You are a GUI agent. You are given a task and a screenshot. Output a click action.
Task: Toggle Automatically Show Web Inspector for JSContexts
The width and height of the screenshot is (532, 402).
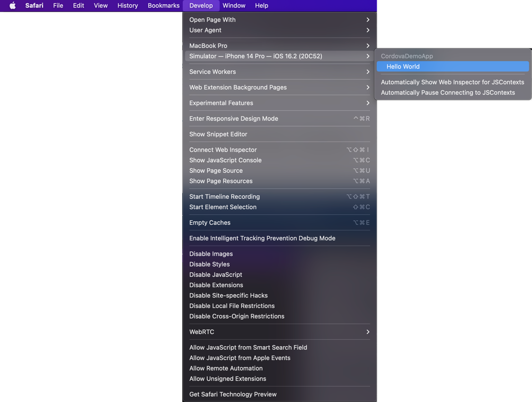pos(452,82)
